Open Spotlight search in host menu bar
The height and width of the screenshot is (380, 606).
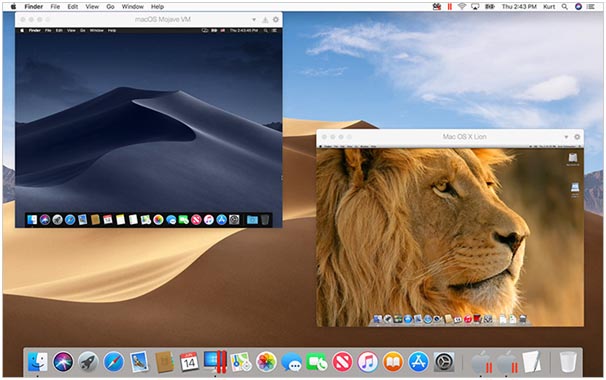(565, 7)
